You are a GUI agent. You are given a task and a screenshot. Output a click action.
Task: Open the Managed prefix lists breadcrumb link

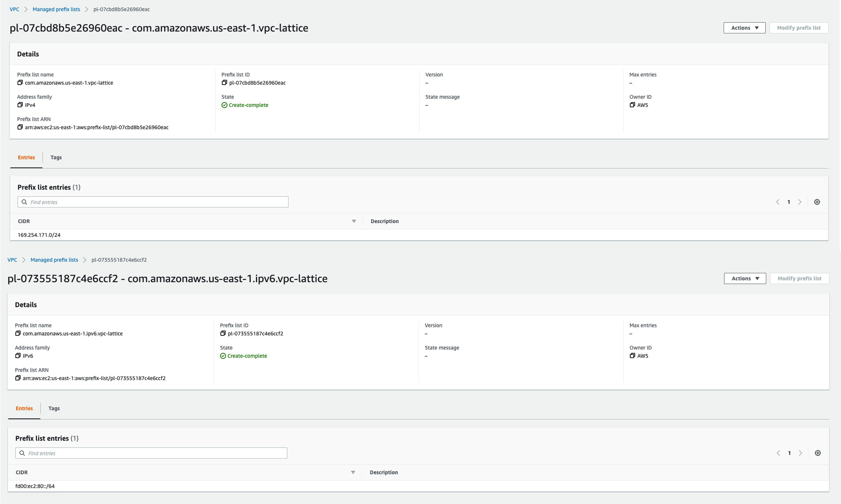pyautogui.click(x=56, y=9)
